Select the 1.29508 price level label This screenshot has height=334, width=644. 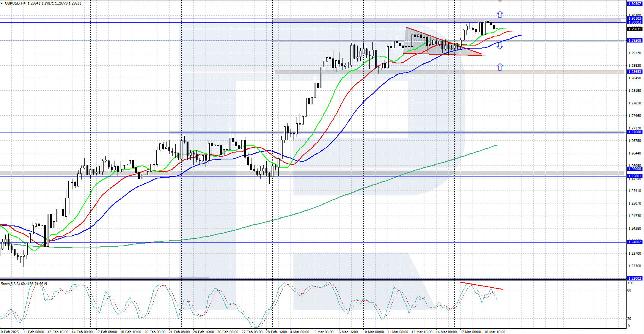(x=634, y=41)
